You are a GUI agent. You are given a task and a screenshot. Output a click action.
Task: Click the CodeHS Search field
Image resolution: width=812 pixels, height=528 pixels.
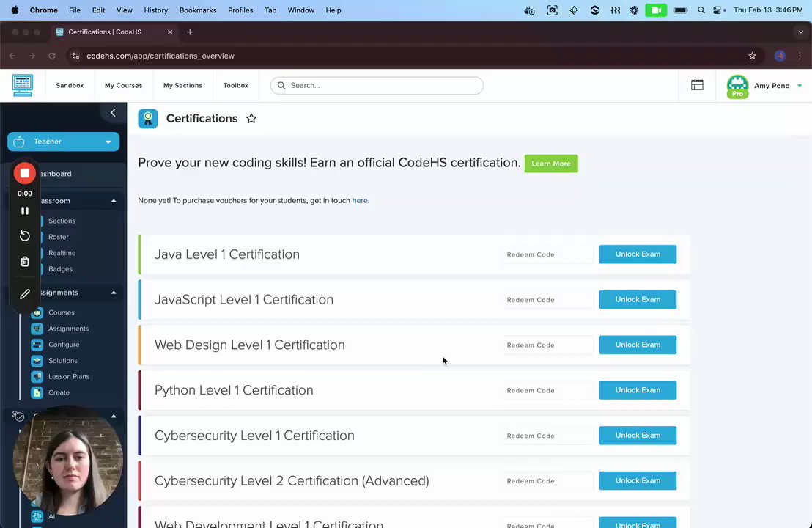tap(377, 86)
